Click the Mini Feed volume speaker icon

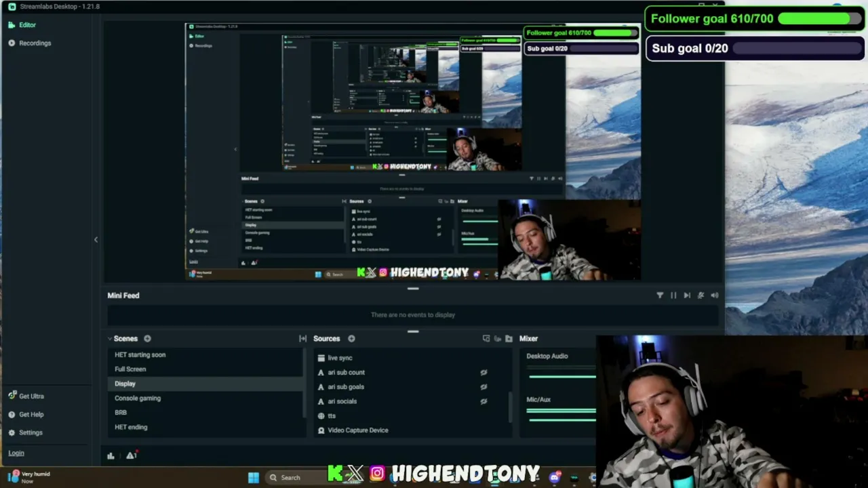[714, 296]
